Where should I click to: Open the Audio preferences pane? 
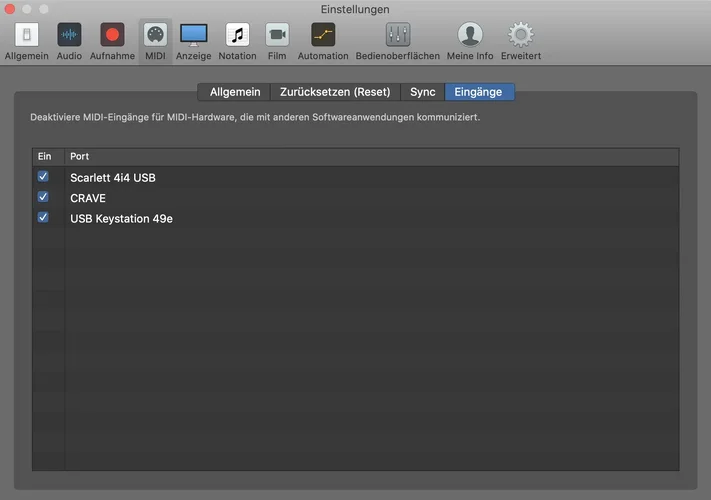(x=69, y=41)
